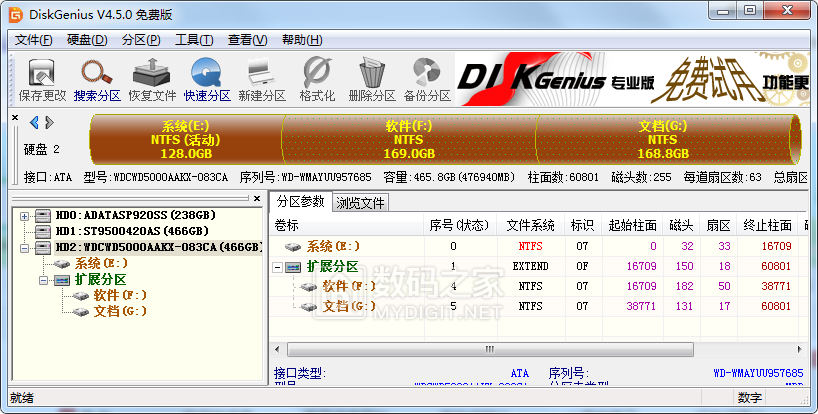Click the 标识 column header
Screen dimensions: 818x414
click(583, 225)
